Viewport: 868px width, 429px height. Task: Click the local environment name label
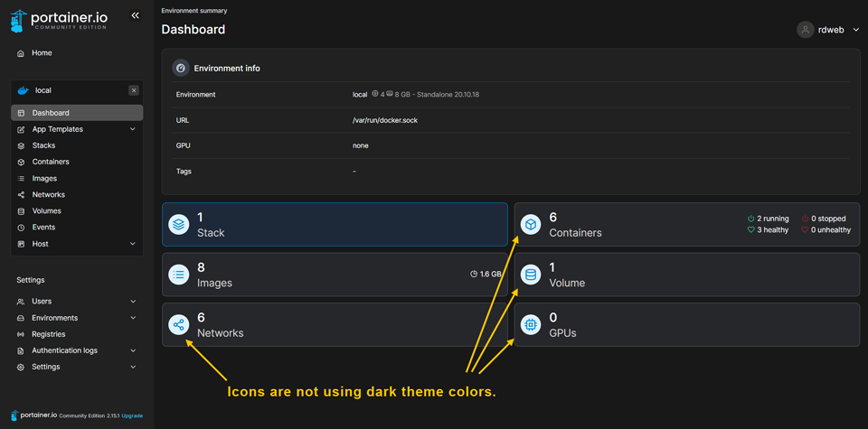click(43, 90)
